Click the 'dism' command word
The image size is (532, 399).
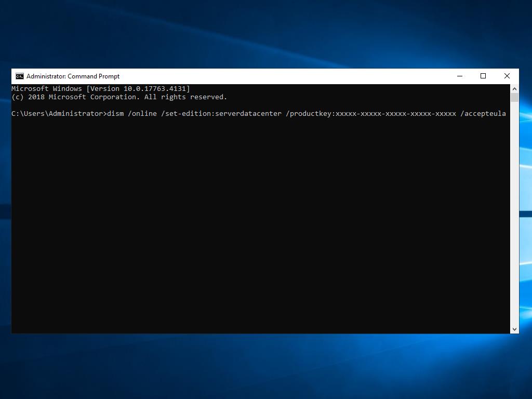(115, 114)
